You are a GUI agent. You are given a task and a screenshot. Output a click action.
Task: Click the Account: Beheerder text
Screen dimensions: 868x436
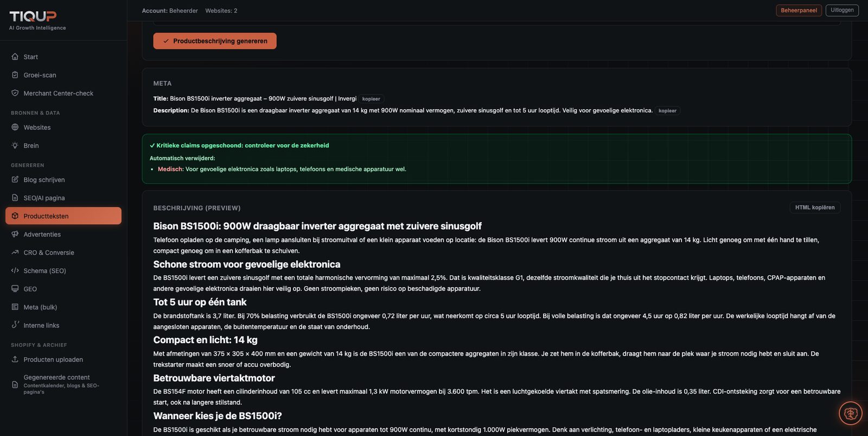[170, 11]
